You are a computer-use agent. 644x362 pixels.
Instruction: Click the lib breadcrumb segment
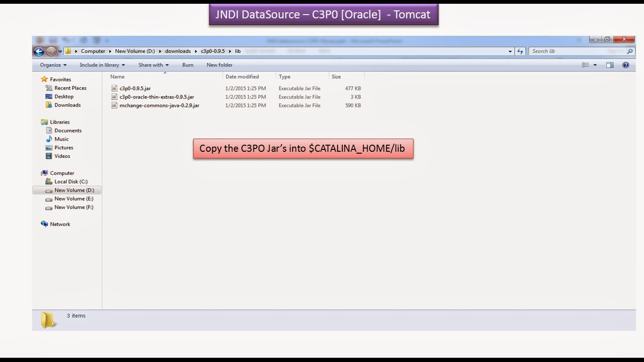[x=238, y=51]
